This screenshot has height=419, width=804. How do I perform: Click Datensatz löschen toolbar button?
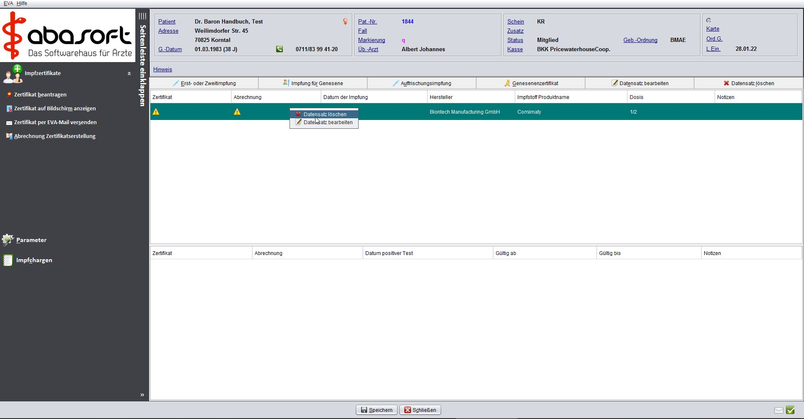[749, 83]
